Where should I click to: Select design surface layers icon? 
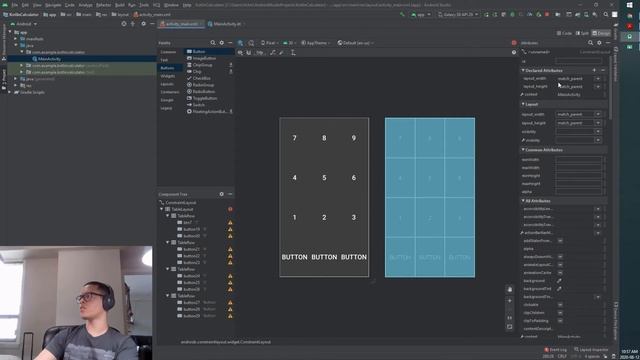point(240,42)
